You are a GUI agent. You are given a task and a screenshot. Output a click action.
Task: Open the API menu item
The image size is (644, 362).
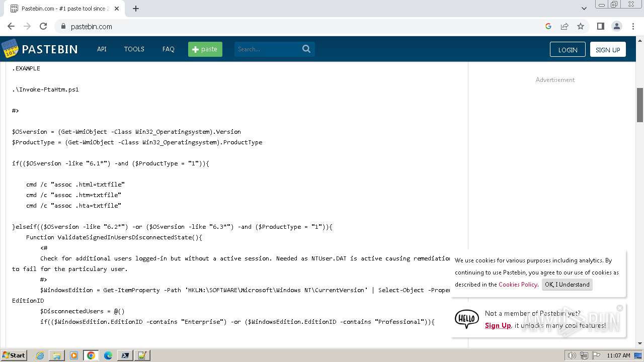point(102,49)
